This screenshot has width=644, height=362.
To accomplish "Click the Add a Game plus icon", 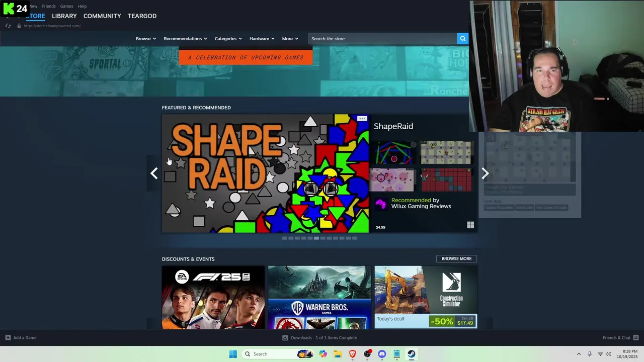I will tap(8, 337).
